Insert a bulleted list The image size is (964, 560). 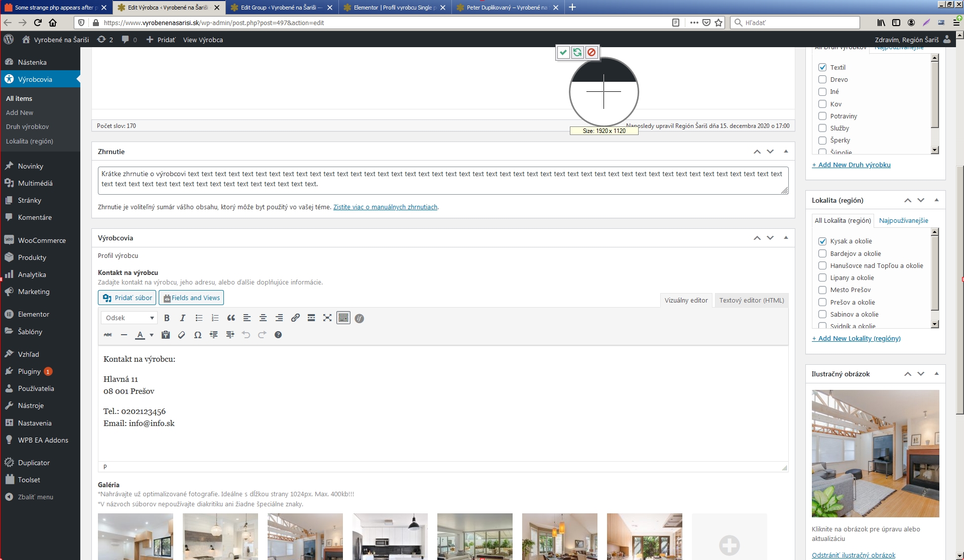click(199, 318)
